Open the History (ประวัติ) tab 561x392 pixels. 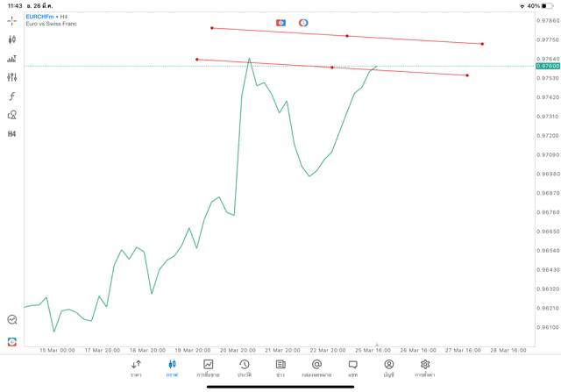coord(245,368)
